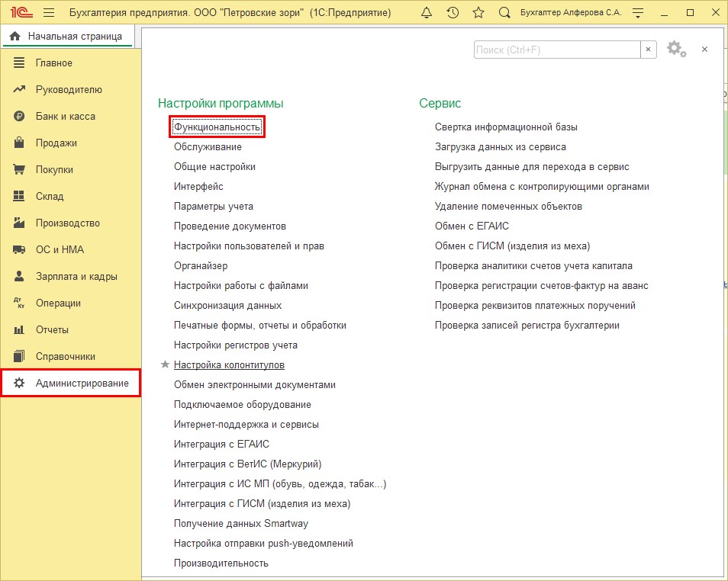Open Свертка информационной базы
Screen dimensions: 728x581
point(506,127)
